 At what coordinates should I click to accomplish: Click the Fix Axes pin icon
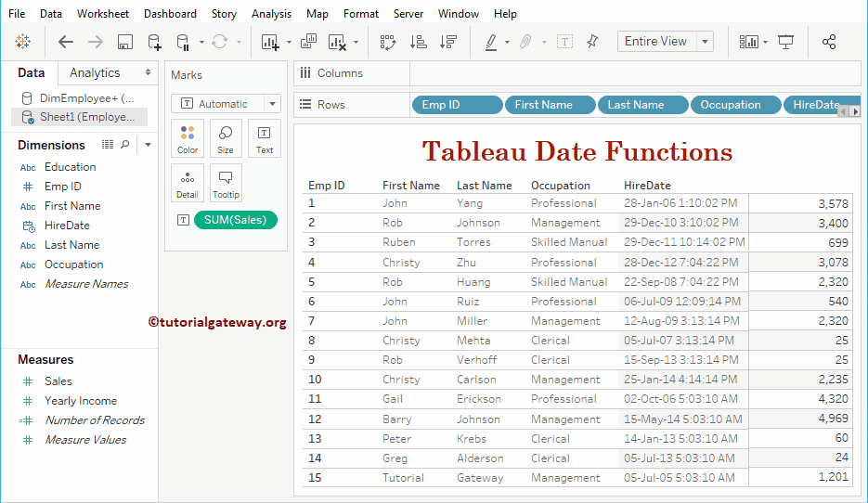coord(593,42)
